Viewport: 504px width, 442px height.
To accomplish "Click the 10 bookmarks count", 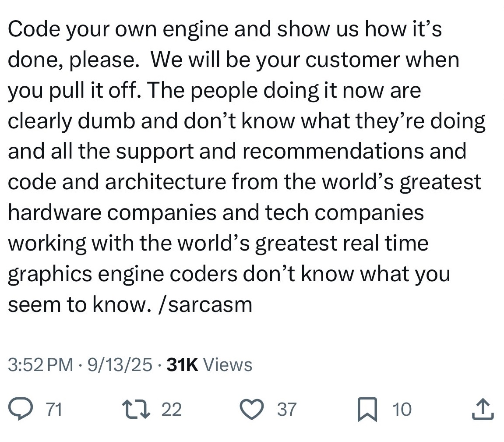I will pos(402,409).
